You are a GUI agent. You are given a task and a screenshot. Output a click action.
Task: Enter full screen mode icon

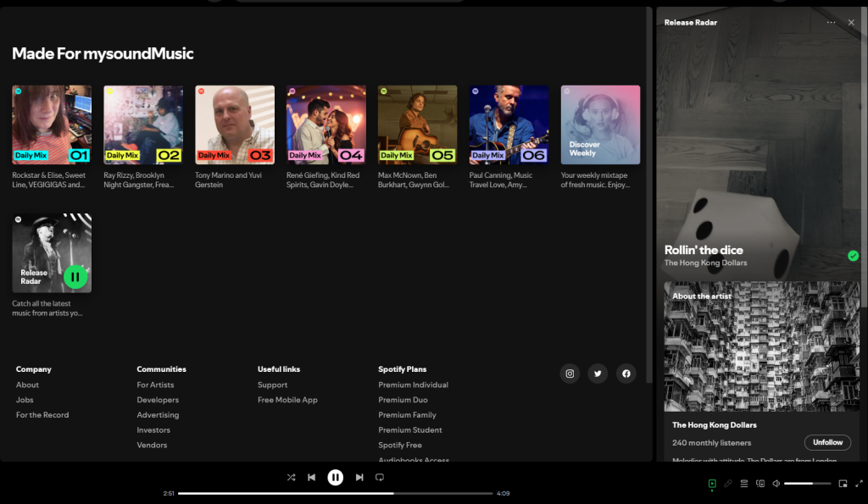pyautogui.click(x=860, y=484)
